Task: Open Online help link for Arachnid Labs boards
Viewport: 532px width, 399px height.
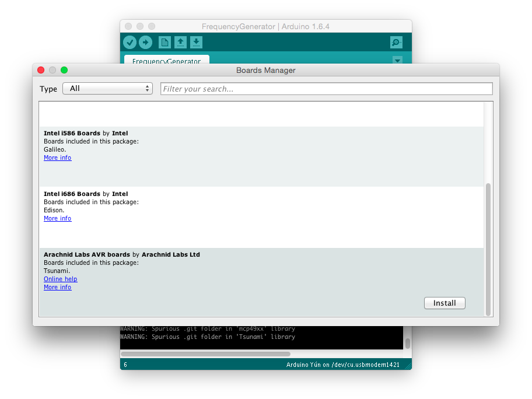Action: (x=61, y=279)
